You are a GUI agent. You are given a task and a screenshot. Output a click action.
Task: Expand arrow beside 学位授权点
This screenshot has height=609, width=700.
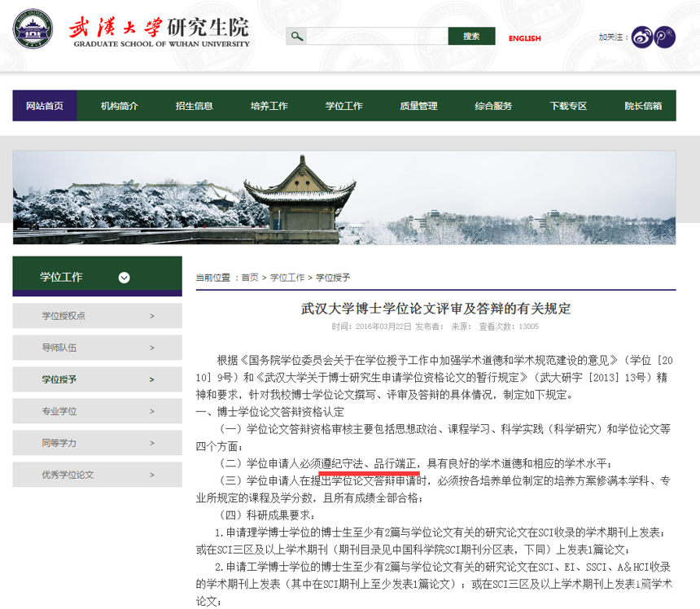[151, 316]
